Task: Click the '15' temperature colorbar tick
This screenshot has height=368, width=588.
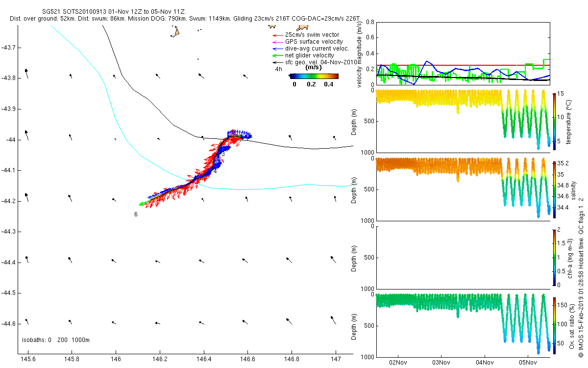Action: (562, 94)
